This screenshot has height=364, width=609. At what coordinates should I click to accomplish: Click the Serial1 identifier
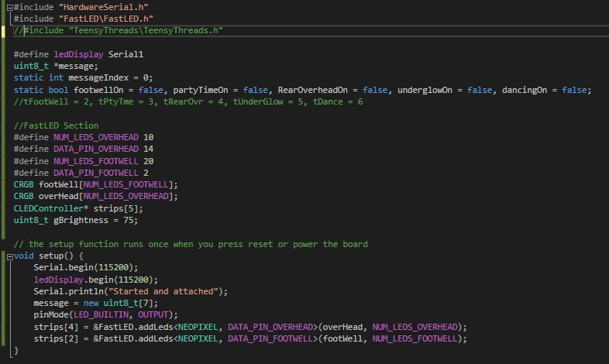(126, 54)
